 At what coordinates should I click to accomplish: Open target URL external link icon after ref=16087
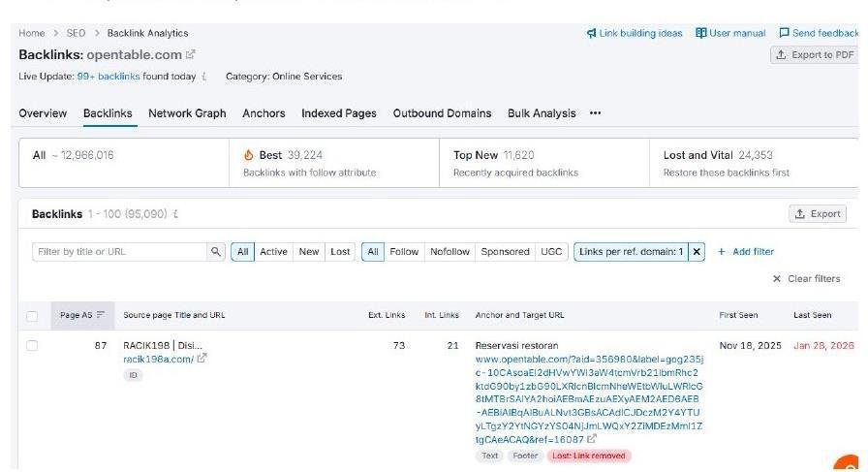coord(592,439)
